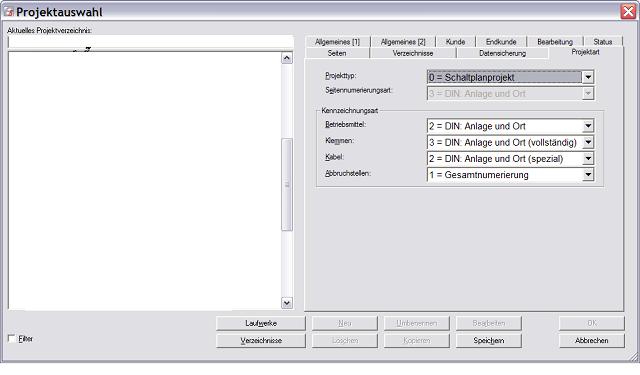The width and height of the screenshot is (640, 375).
Task: Click the Abbrechen button
Action: pos(592,340)
